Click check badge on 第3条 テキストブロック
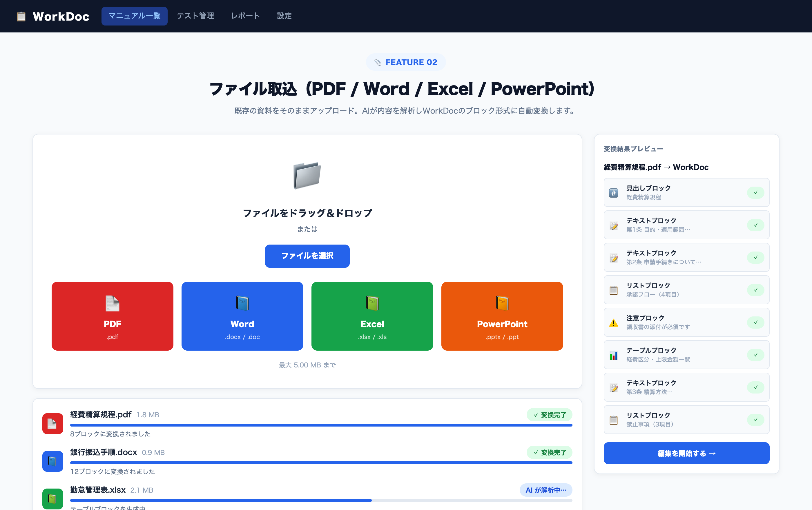This screenshot has height=510, width=812. point(756,387)
